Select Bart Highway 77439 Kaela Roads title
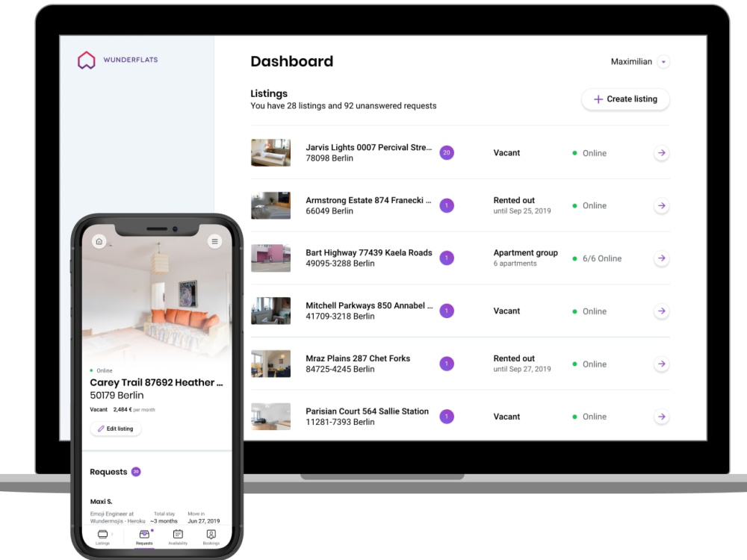747x560 pixels. tap(369, 253)
